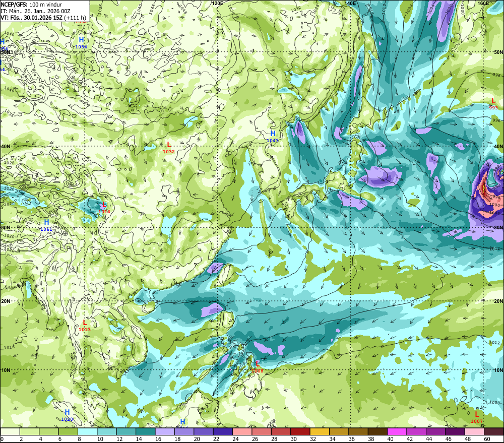Click the '160E' longitude label
Viewport: 504px width, 443px height.
pyautogui.click(x=483, y=3)
